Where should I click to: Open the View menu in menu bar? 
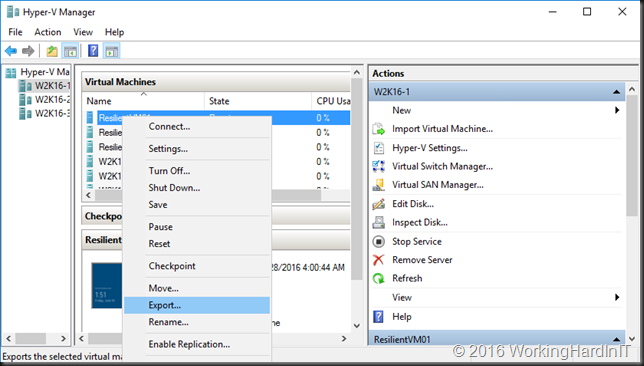[83, 32]
